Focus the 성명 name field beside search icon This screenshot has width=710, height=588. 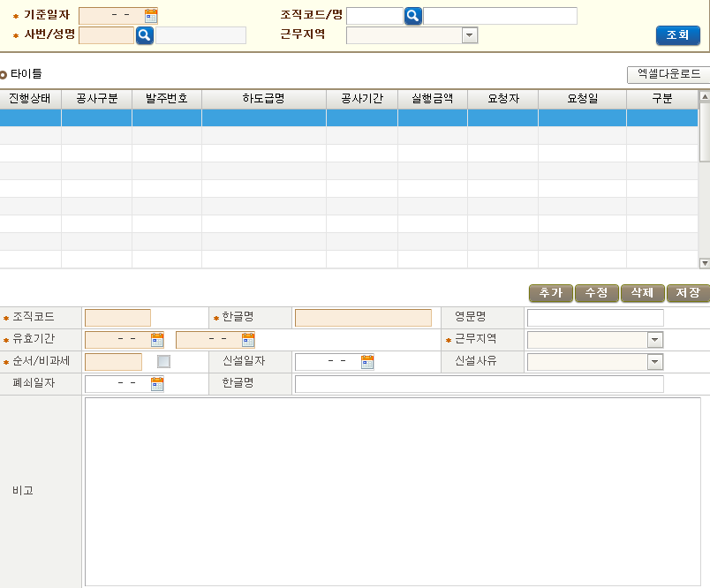click(200, 35)
